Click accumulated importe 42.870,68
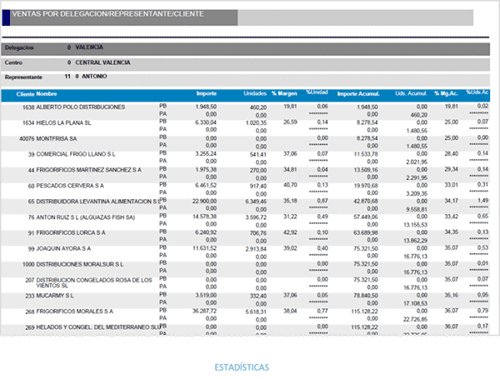 [366, 201]
